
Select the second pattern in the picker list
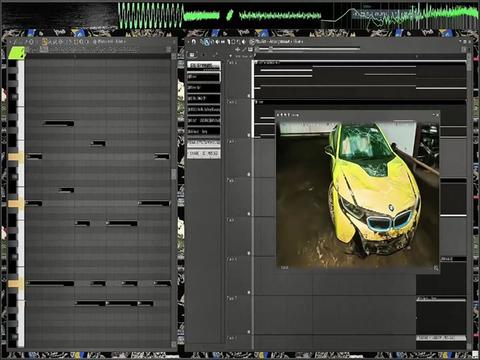204,77
